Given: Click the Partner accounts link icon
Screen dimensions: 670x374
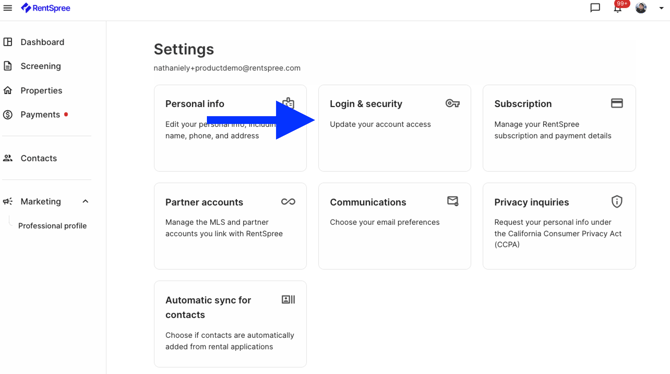Looking at the screenshot, I should pos(288,202).
